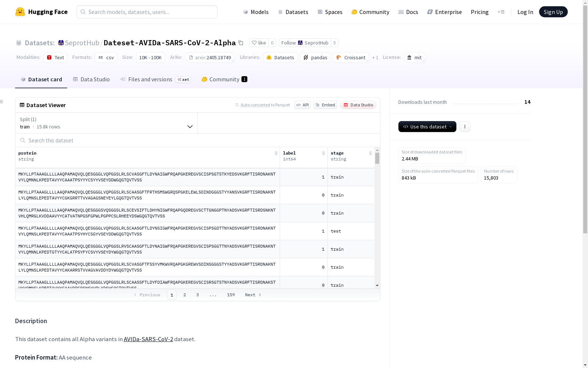Sort by the label column
Viewport: 588px width, 368px height.
pyautogui.click(x=323, y=153)
